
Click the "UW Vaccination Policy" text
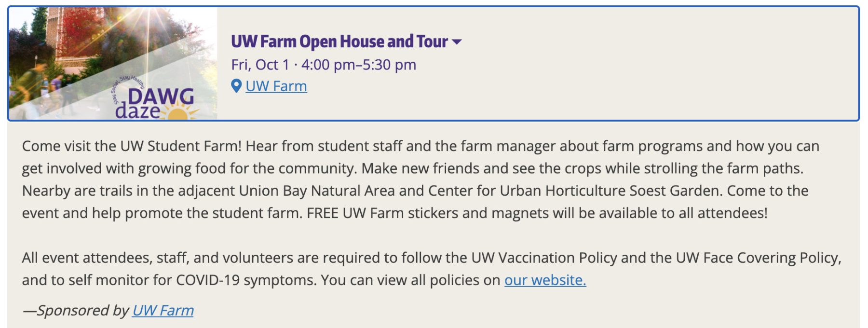click(544, 258)
